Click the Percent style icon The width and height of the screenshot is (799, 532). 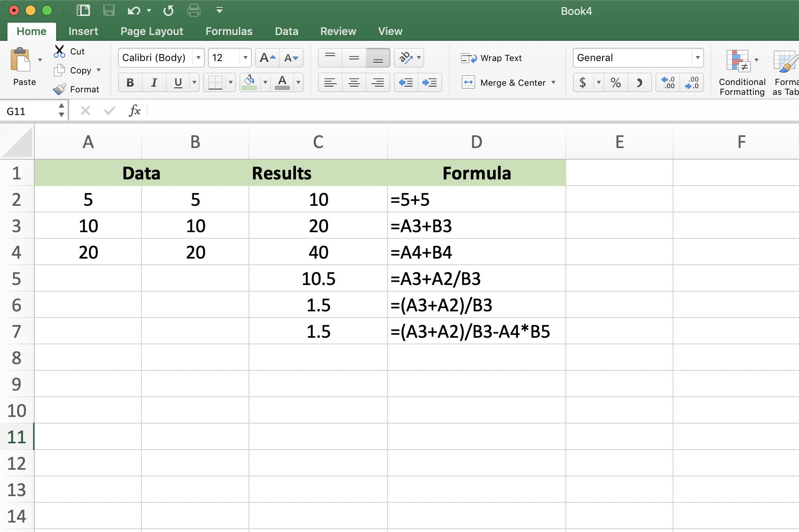[x=617, y=82]
